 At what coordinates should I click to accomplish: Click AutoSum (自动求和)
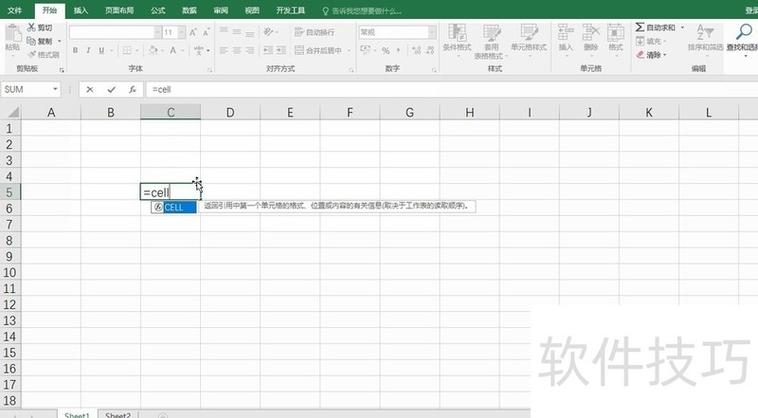pos(655,28)
